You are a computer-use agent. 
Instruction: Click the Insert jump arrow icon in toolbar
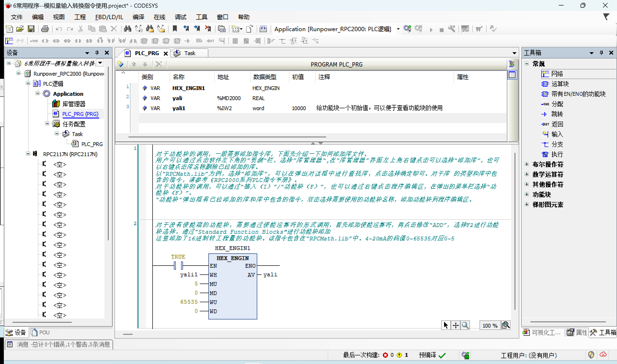pos(188,41)
